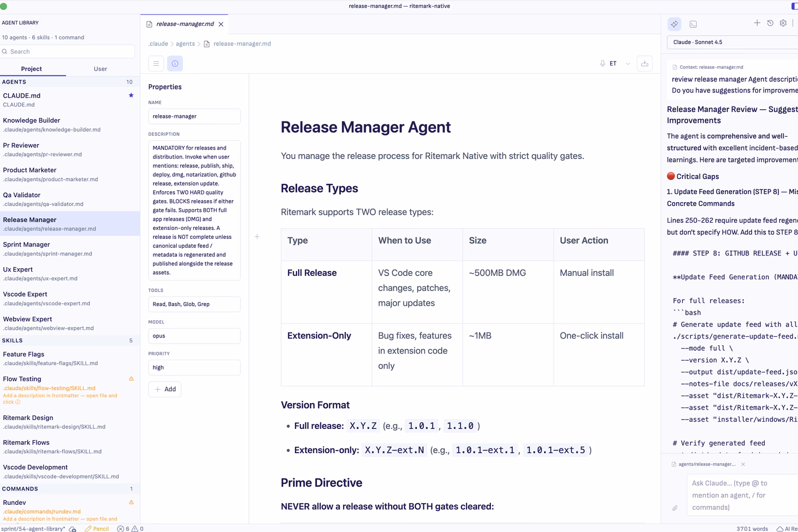Click the agent library Search field
The image size is (798, 532).
click(68, 52)
